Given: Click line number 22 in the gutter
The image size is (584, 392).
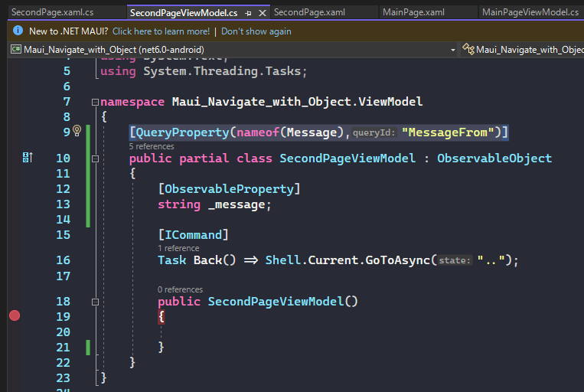Looking at the screenshot, I should pyautogui.click(x=63, y=363).
